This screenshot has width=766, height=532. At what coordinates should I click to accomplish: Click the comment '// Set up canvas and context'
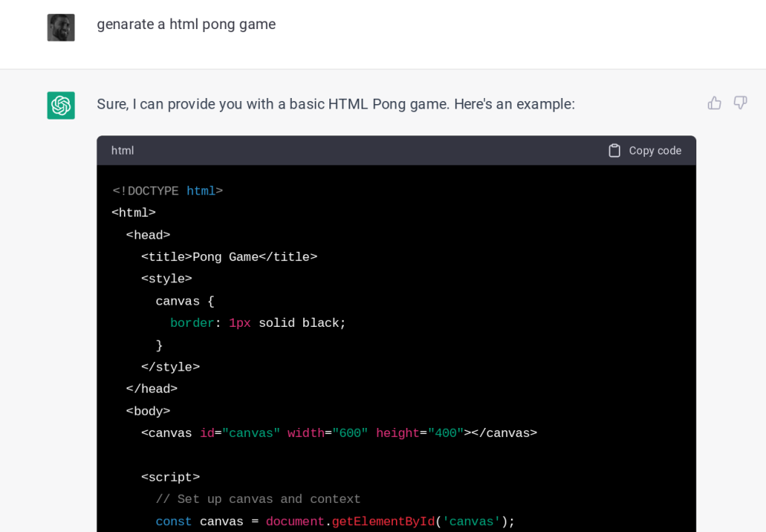(258, 499)
